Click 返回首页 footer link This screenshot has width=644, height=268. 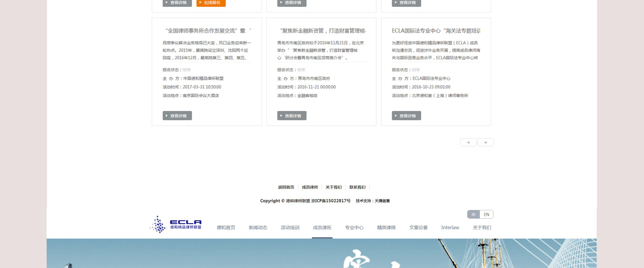tap(286, 187)
